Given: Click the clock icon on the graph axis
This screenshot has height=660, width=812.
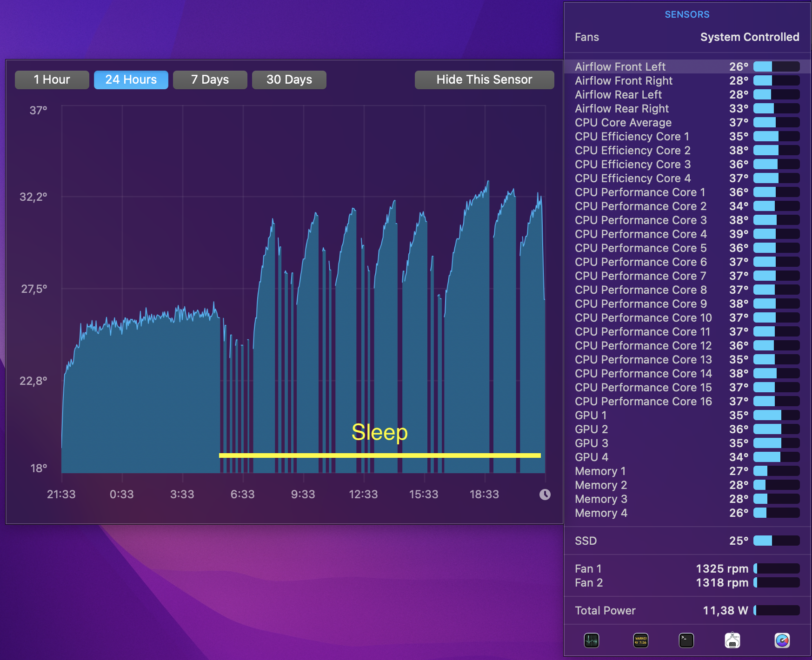Looking at the screenshot, I should 545,495.
